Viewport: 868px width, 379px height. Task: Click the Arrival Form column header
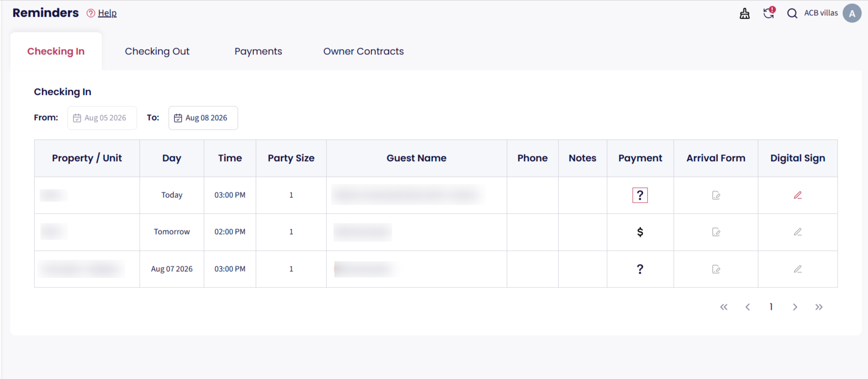716,158
